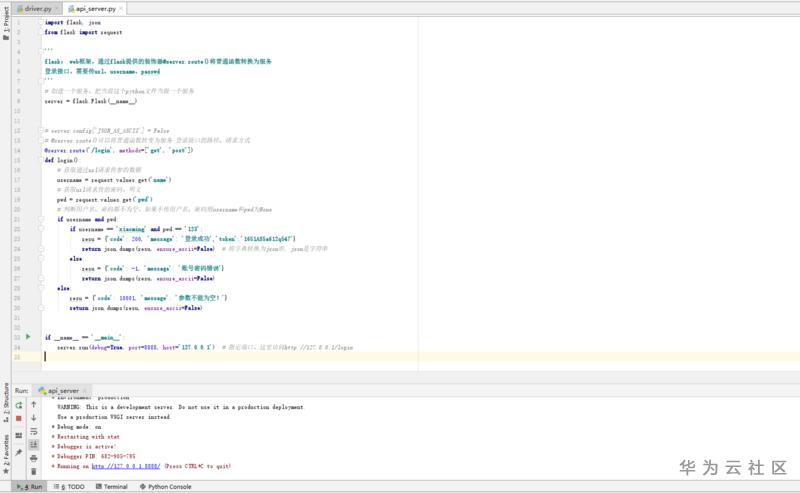
Task: Select the api_server.py editor tab
Action: pos(95,9)
